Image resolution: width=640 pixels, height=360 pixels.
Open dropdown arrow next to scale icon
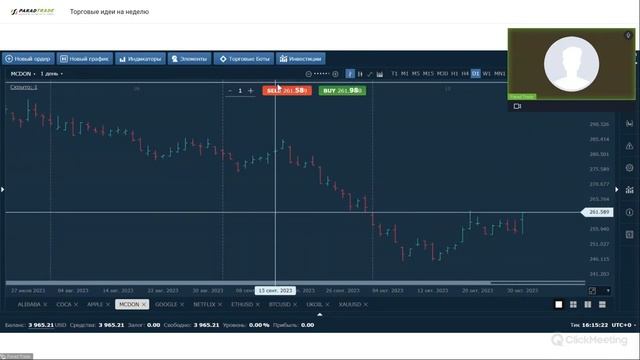click(608, 291)
